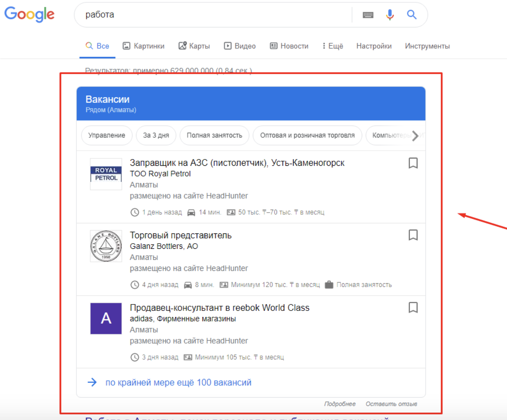Click the Google logo
The height and width of the screenshot is (420, 507).
pyautogui.click(x=29, y=15)
